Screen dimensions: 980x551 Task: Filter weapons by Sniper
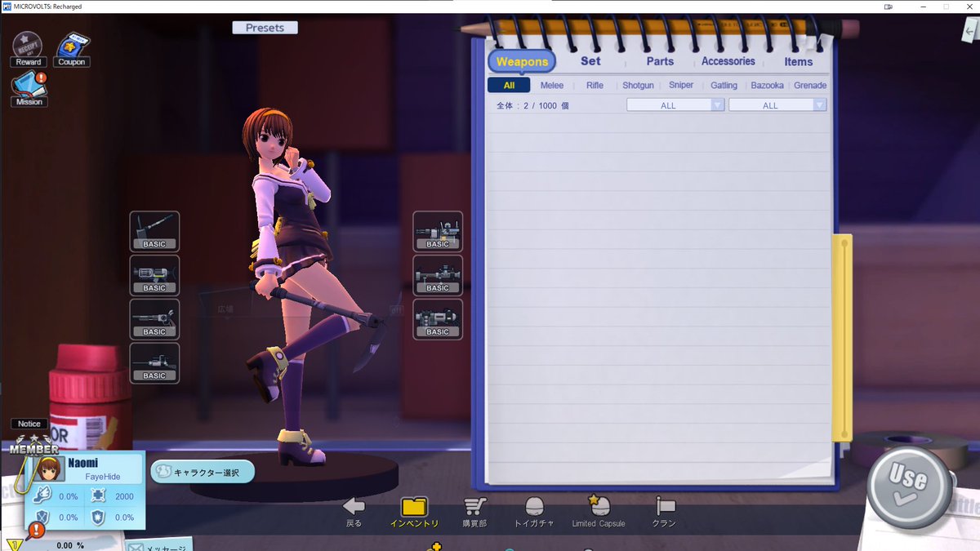click(681, 85)
